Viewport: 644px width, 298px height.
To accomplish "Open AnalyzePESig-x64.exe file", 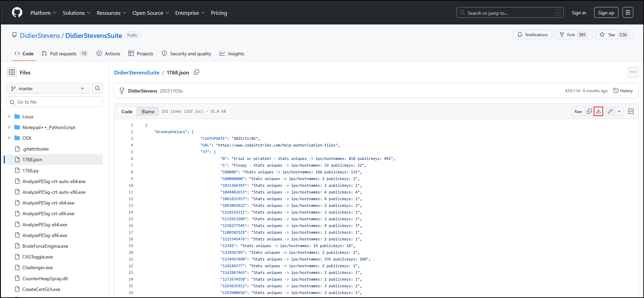I will tap(45, 225).
